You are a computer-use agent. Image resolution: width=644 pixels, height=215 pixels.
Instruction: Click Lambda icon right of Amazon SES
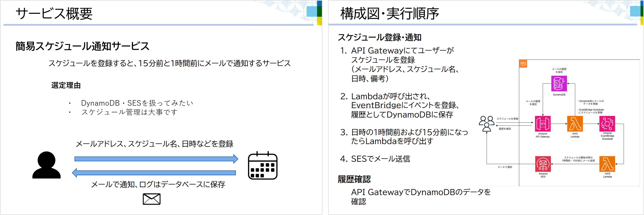(x=607, y=164)
